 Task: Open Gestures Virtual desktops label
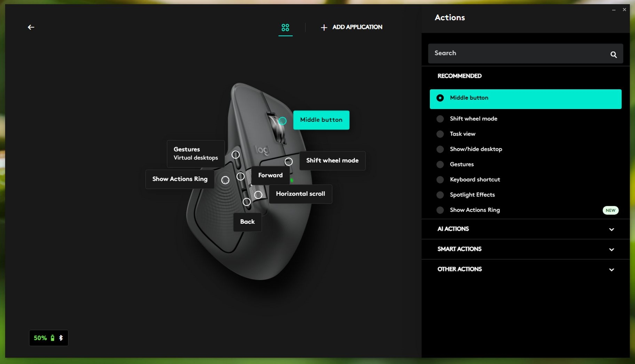pyautogui.click(x=195, y=154)
